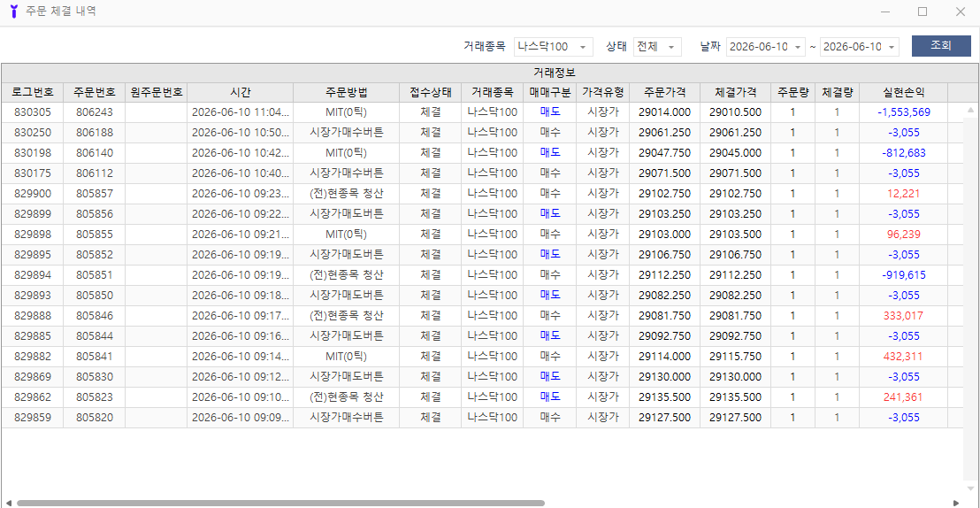Click 매도 in row 829862
Screen dimensions: 980x508
(x=550, y=397)
